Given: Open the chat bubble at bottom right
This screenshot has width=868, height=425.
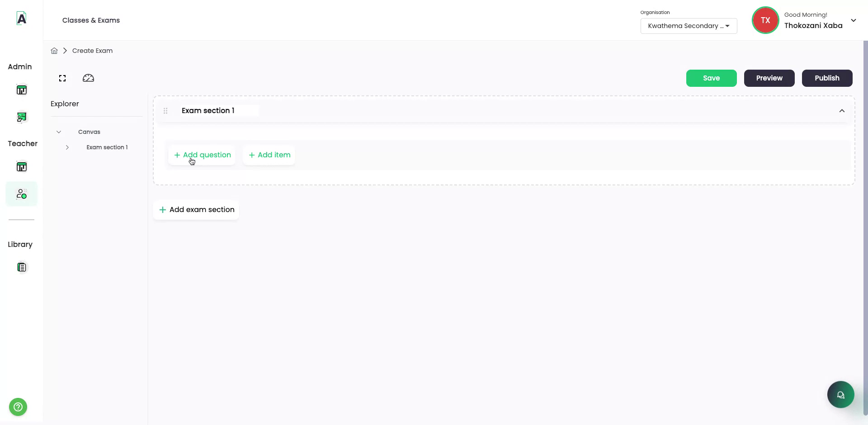Looking at the screenshot, I should click(x=840, y=394).
